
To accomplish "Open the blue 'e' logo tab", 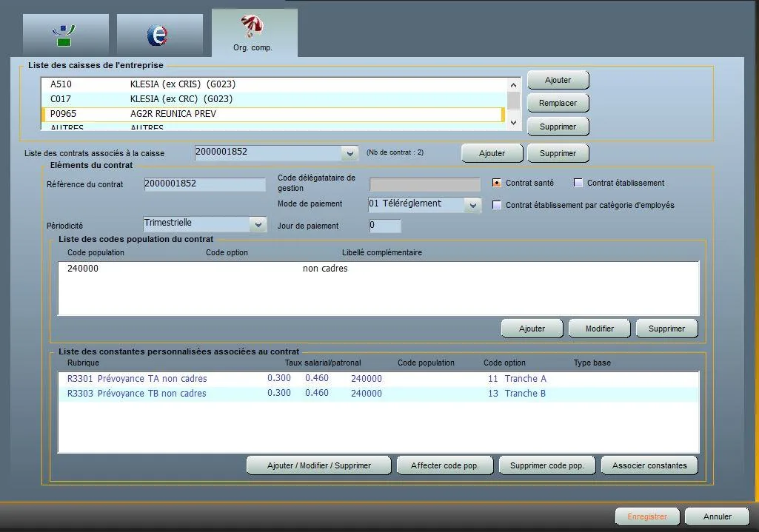I will [x=159, y=35].
